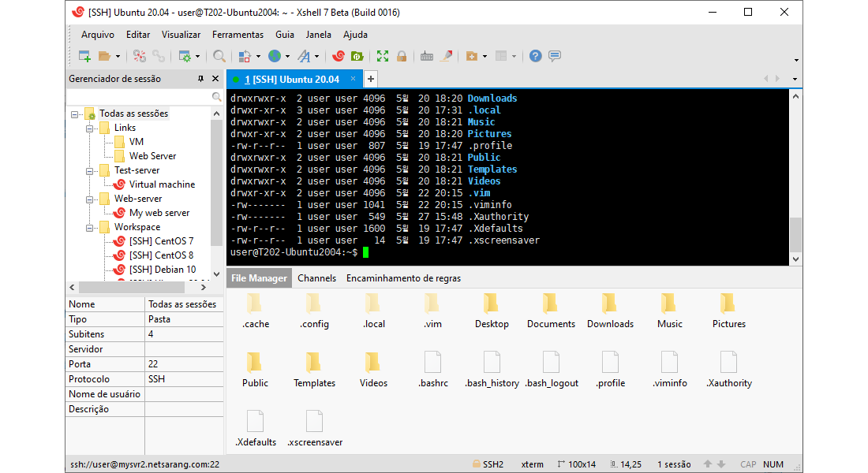This screenshot has height=473, width=868.
Task: Select [SSH] Debian 10 session
Action: click(163, 270)
